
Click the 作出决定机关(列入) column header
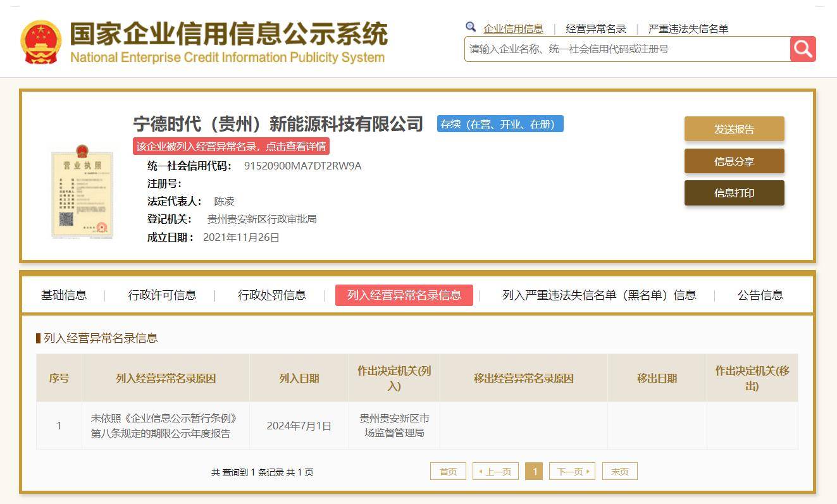pyautogui.click(x=394, y=378)
